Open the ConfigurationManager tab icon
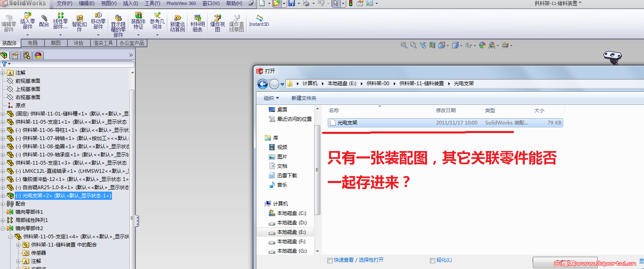644x269 pixels. pyautogui.click(x=27, y=55)
